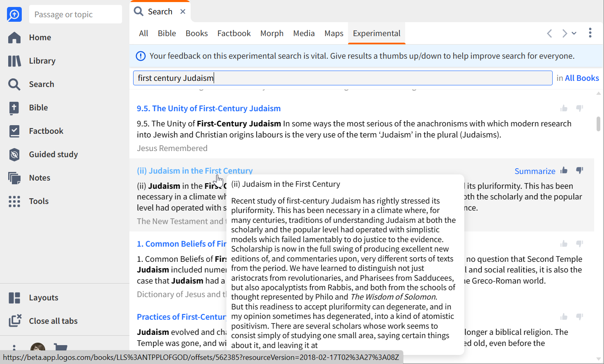Open Tools in the sidebar
The image size is (604, 364).
(x=28, y=201)
